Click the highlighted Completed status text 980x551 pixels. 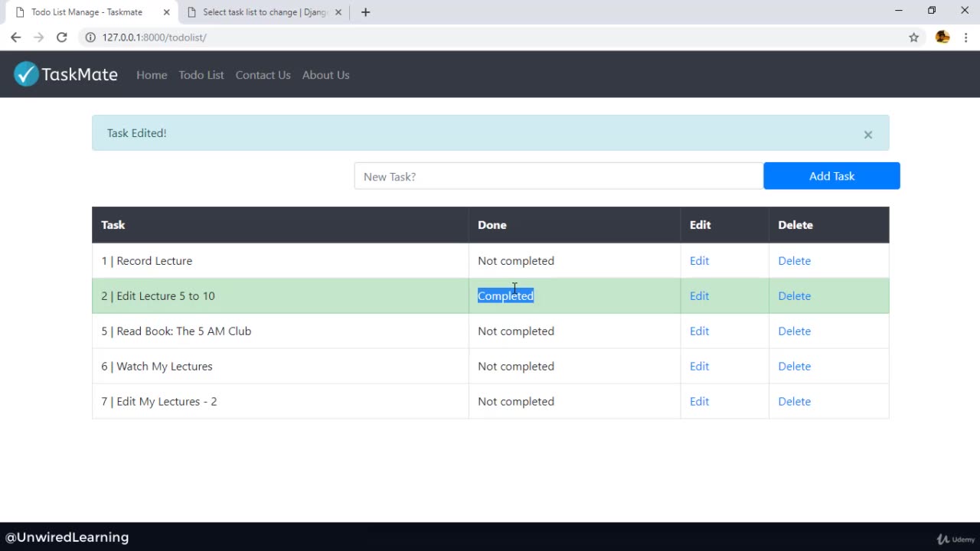(505, 296)
